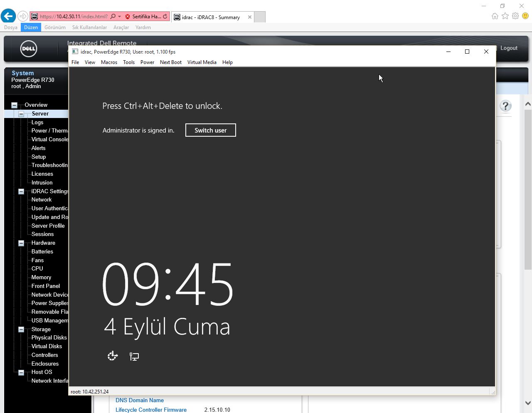This screenshot has height=413, width=532.
Task: Collapse the Storage tree node
Action: [21, 329]
